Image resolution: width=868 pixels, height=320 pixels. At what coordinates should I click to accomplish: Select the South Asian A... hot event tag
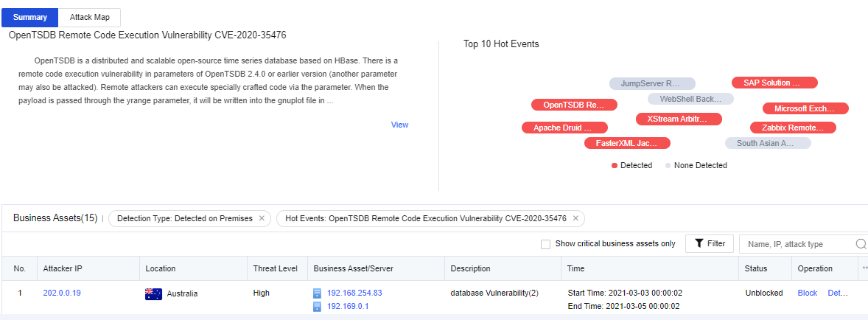click(768, 143)
